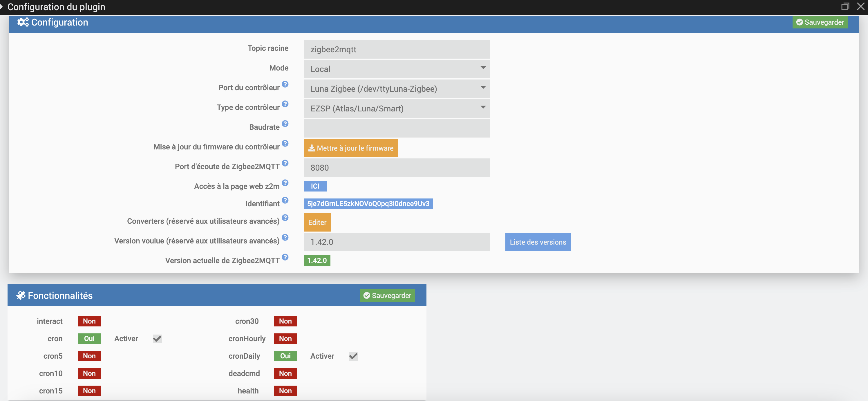The image size is (868, 401).
Task: Click the ICI link to z2m page
Action: point(315,186)
